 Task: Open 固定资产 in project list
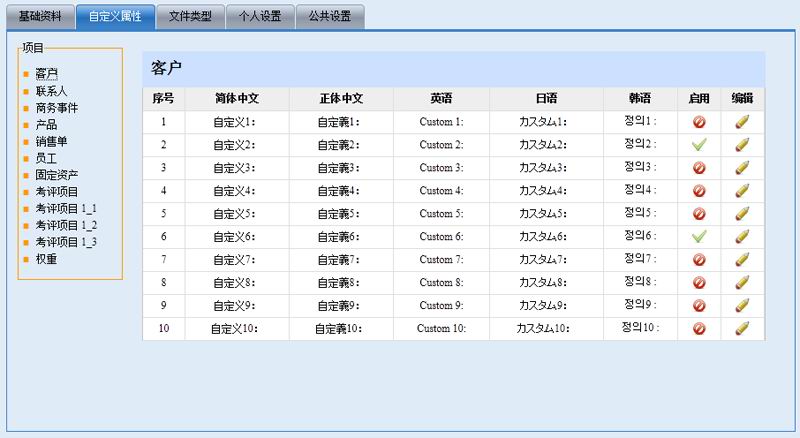tap(57, 175)
